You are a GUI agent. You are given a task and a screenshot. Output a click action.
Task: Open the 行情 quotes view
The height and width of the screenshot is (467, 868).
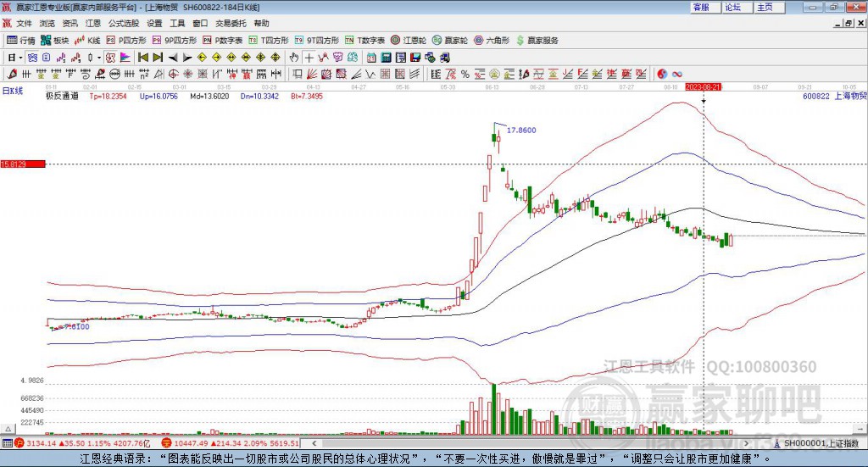pyautogui.click(x=21, y=41)
